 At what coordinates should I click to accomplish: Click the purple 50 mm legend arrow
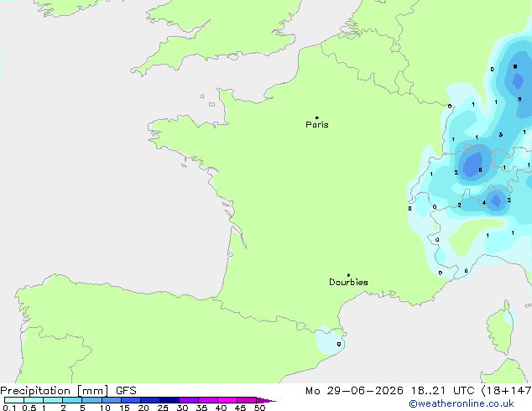(266, 400)
